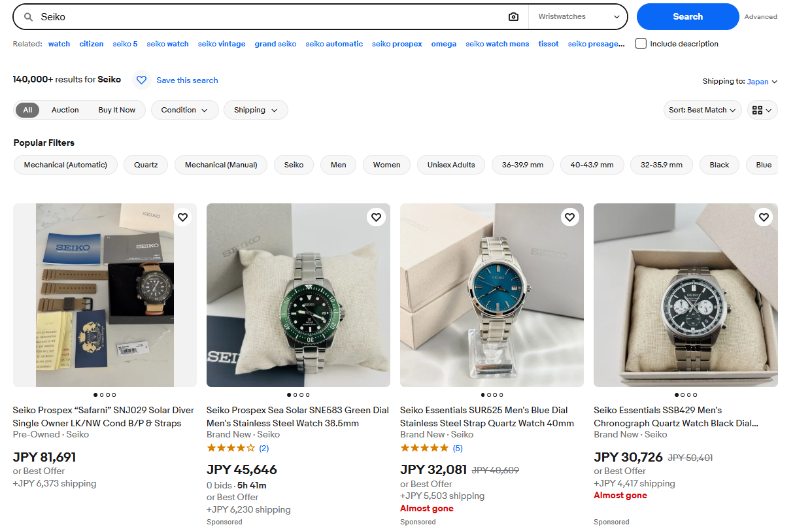
Task: Add green dial SNE583 watch to watchlist
Action: click(x=376, y=217)
